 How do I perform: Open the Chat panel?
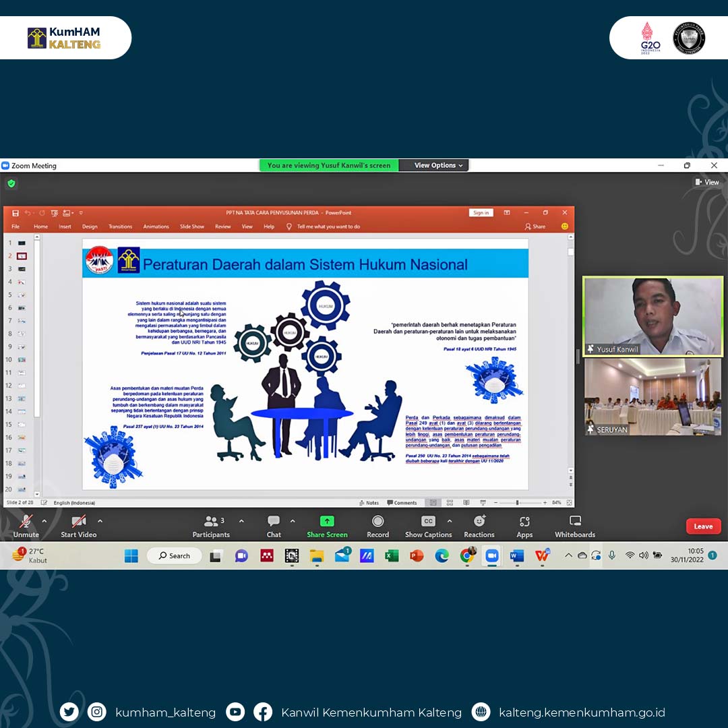pyautogui.click(x=274, y=522)
